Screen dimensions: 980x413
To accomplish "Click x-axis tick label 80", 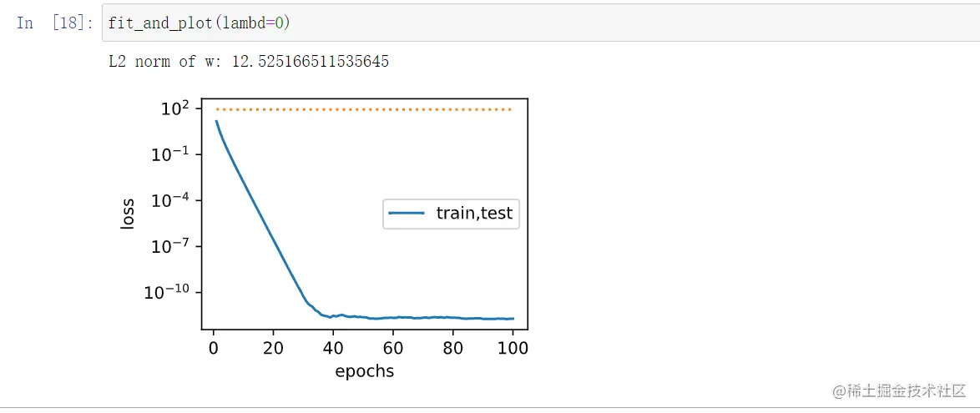I will pyautogui.click(x=452, y=349).
